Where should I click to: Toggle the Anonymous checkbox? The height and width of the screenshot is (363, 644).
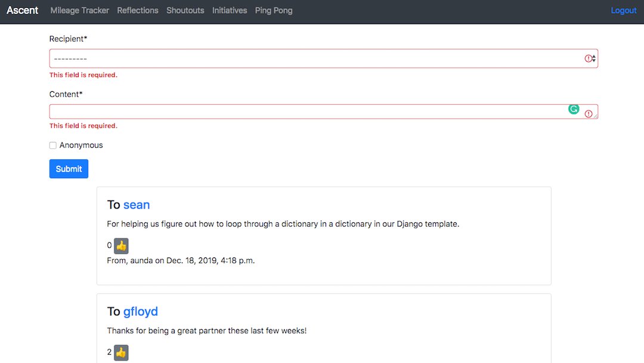pyautogui.click(x=53, y=145)
